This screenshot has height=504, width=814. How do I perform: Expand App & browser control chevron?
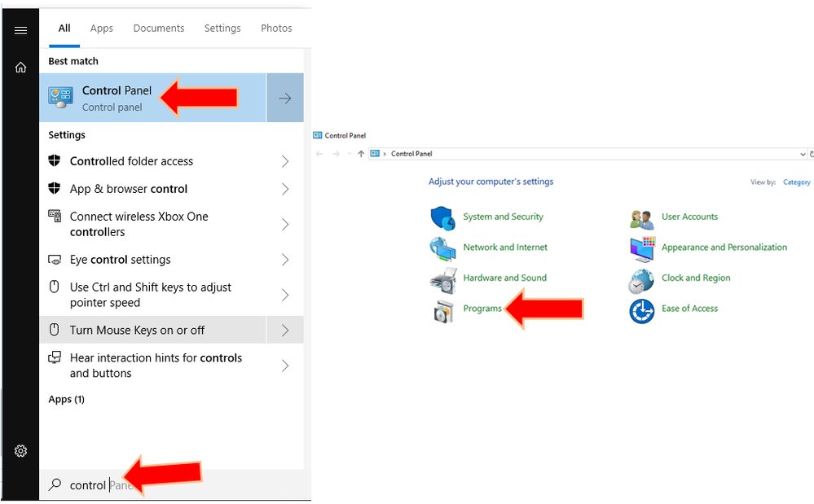(x=285, y=189)
